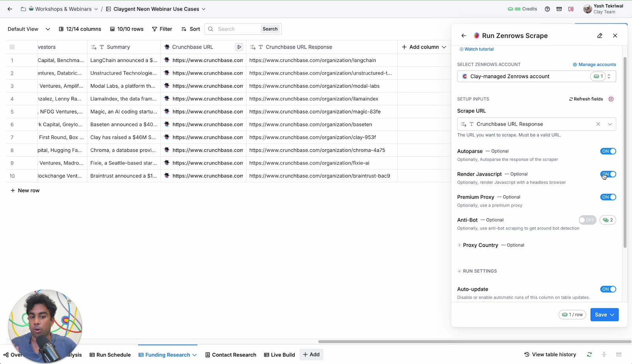Open Default View dropdown
The image size is (632, 364).
click(x=29, y=29)
